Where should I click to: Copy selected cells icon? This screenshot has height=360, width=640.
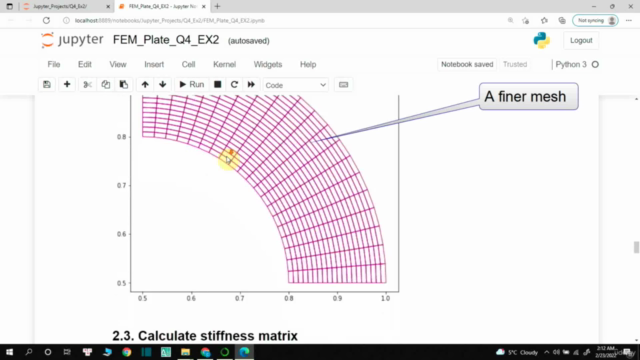pyautogui.click(x=106, y=84)
